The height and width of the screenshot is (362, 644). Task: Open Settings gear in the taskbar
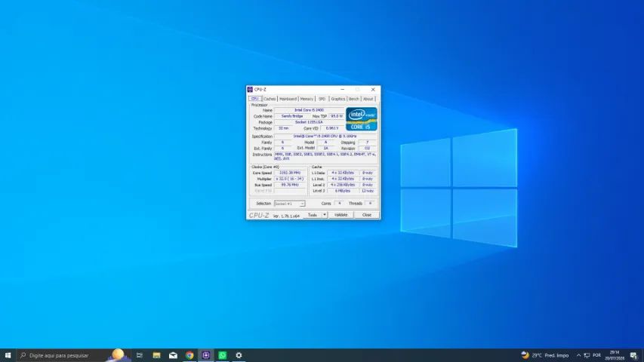click(x=239, y=355)
